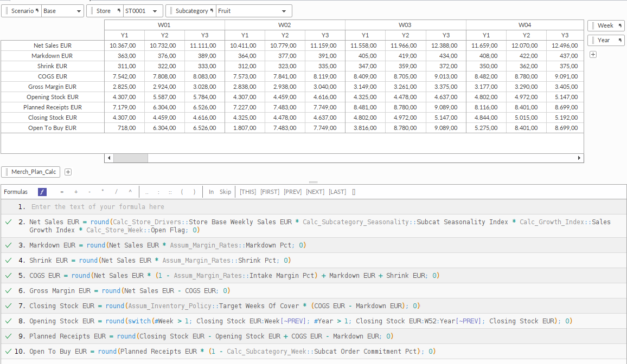Add a dimension with plus below Year
The height and width of the screenshot is (364, 627).
click(x=593, y=54)
